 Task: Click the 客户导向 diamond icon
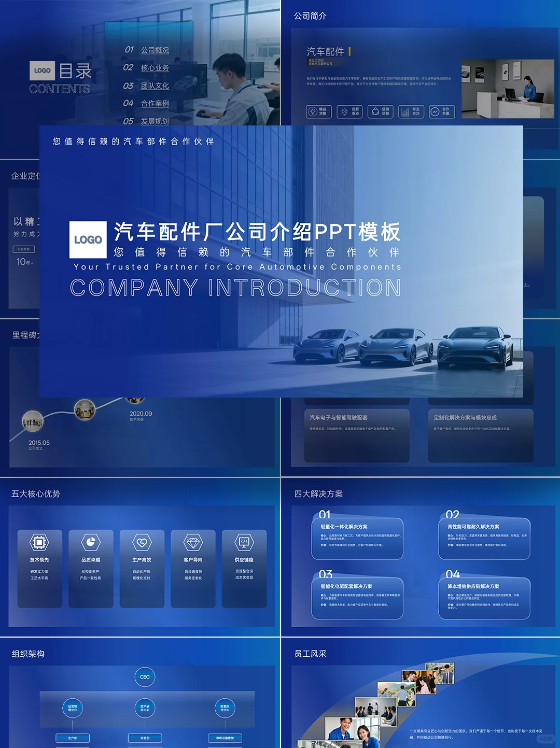[x=193, y=543]
